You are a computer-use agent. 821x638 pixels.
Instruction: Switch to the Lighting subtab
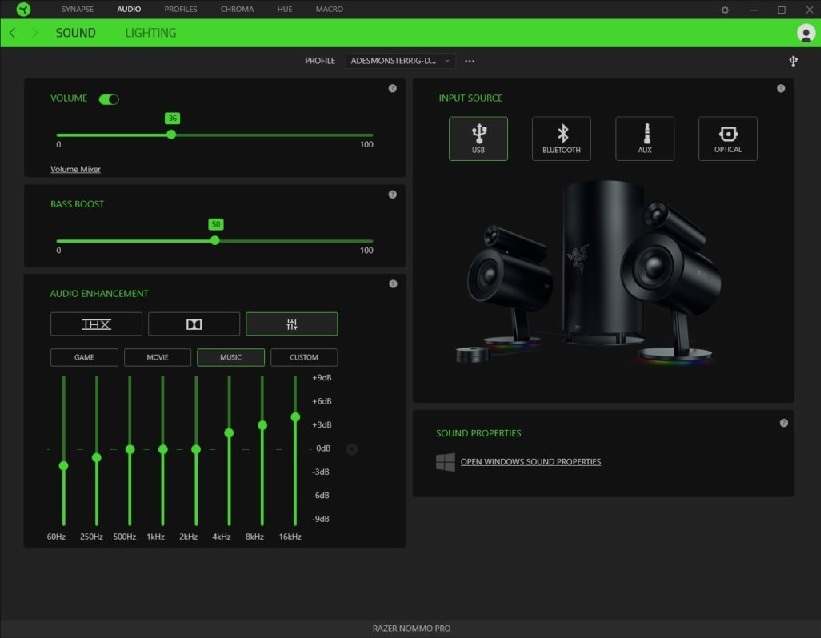[150, 33]
